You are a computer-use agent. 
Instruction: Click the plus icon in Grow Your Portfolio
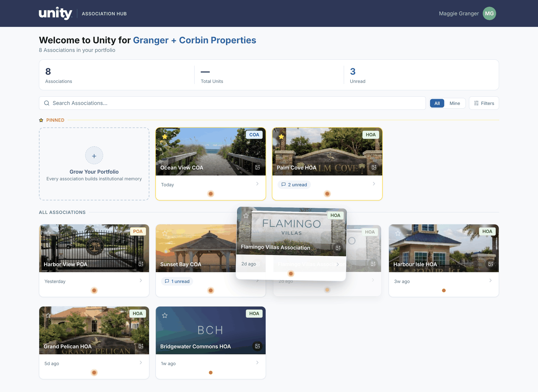coord(94,156)
